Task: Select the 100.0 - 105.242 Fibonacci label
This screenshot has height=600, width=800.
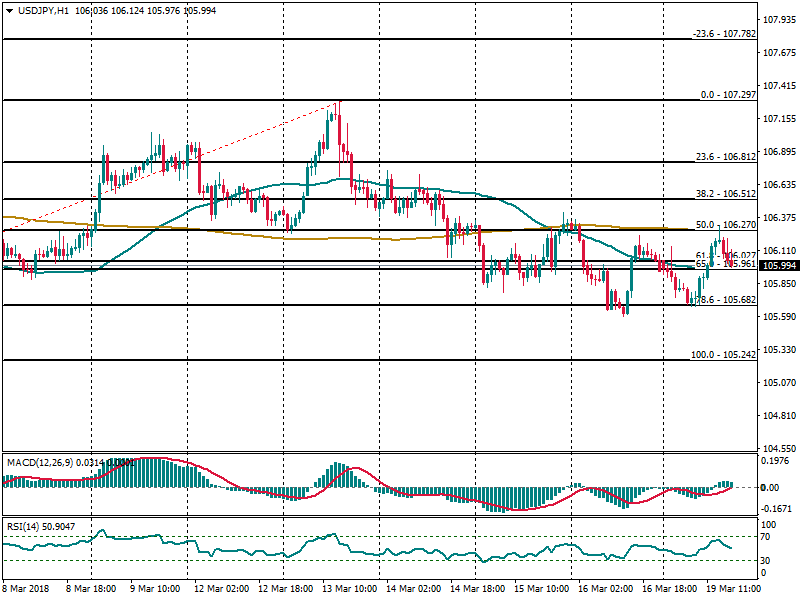Action: [724, 355]
